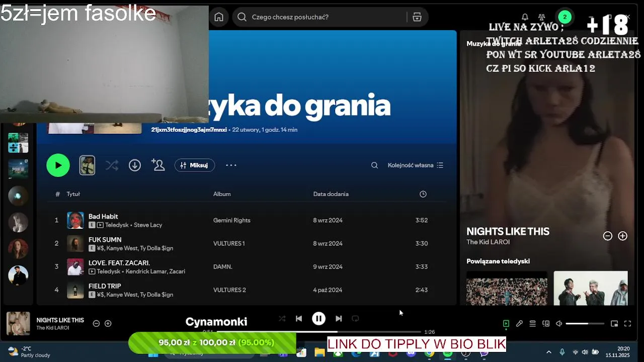Toggle Now Playing view icon
This screenshot has height=362, width=644.
tap(506, 324)
